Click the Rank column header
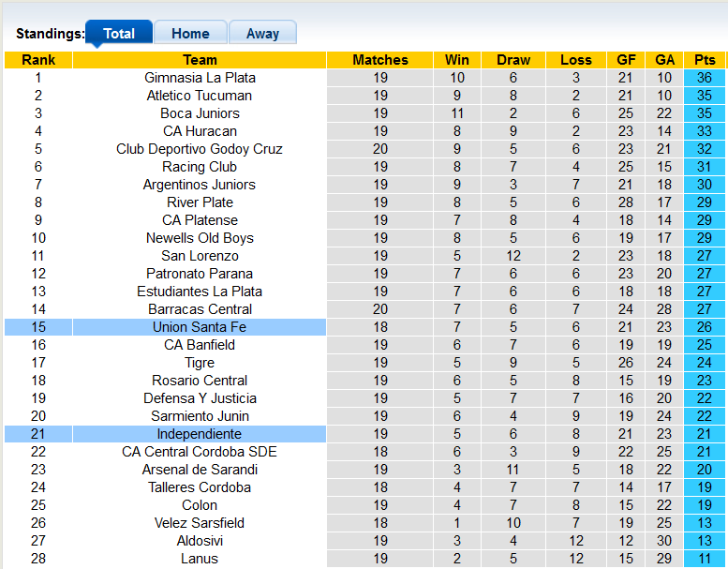 click(38, 60)
